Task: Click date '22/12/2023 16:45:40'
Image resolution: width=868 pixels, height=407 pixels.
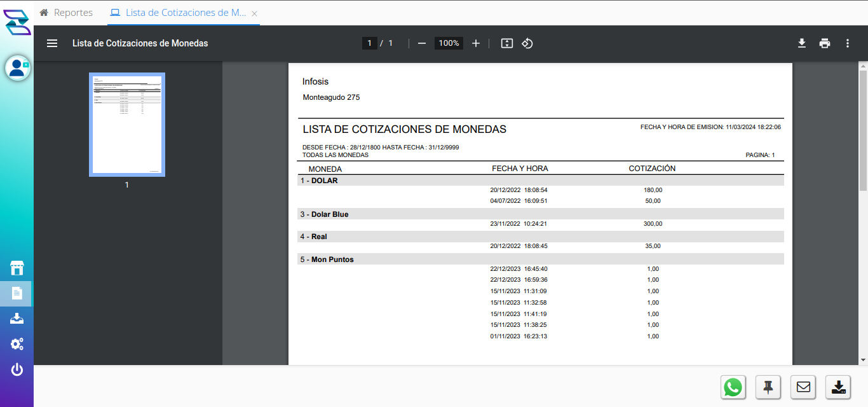Action: coord(519,269)
